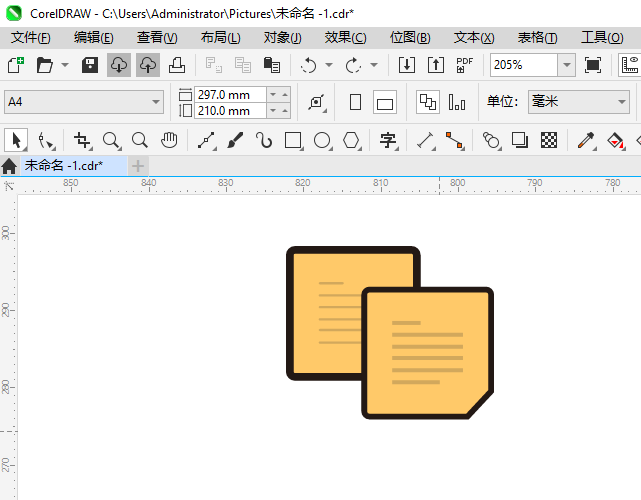641x500 pixels.
Task: Click the Paste clipboard icon
Action: pos(271,65)
